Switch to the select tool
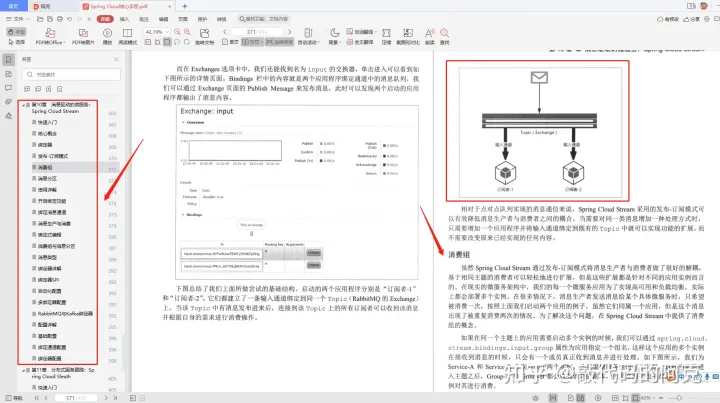The width and height of the screenshot is (720, 403). (x=17, y=42)
